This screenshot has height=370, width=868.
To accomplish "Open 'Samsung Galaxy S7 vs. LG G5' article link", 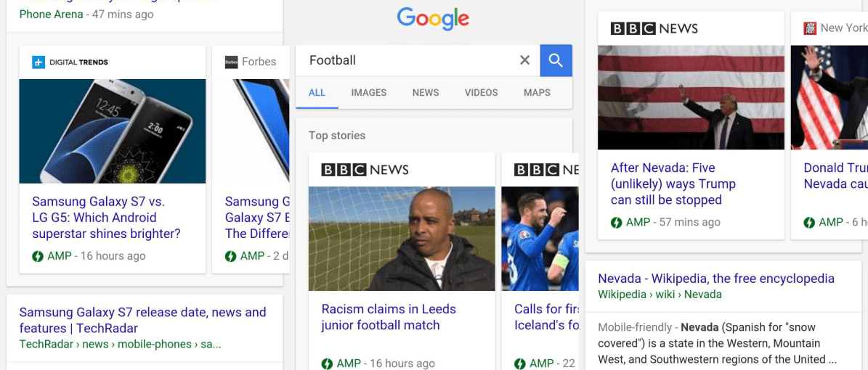I will (106, 218).
